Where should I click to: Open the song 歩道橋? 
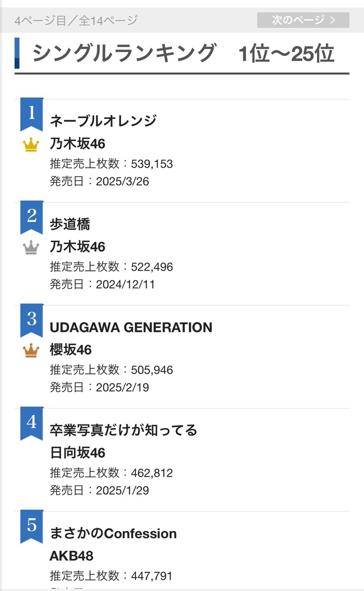point(70,224)
